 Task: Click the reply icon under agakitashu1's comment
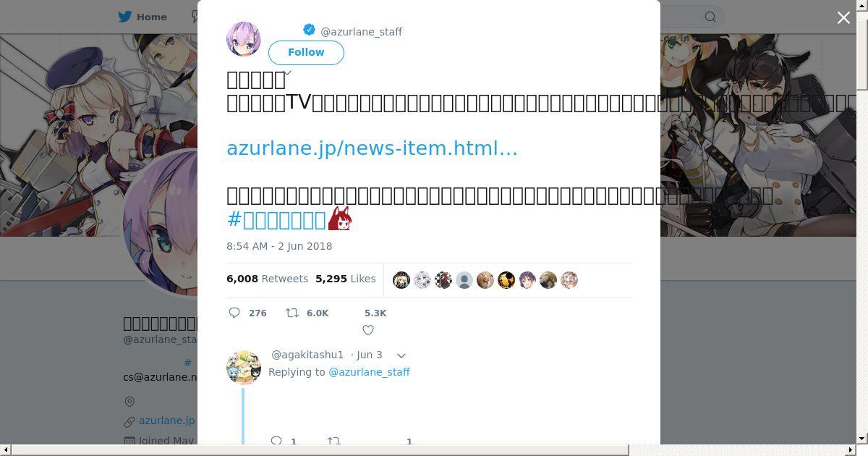[x=276, y=441]
